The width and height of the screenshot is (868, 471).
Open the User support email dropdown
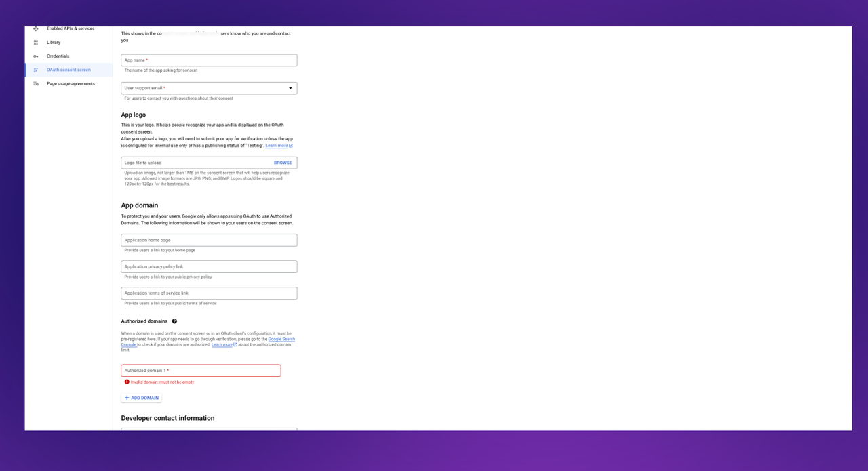click(x=209, y=88)
